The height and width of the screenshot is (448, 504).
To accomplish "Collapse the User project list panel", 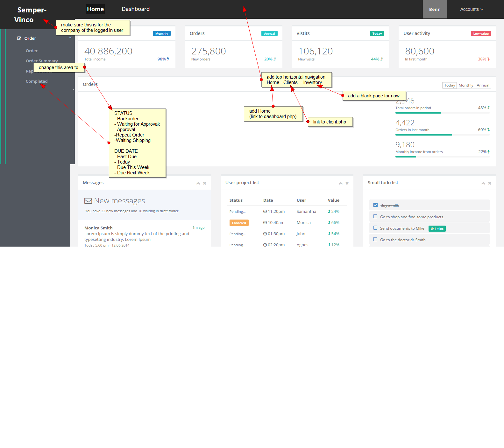I will [x=341, y=183].
